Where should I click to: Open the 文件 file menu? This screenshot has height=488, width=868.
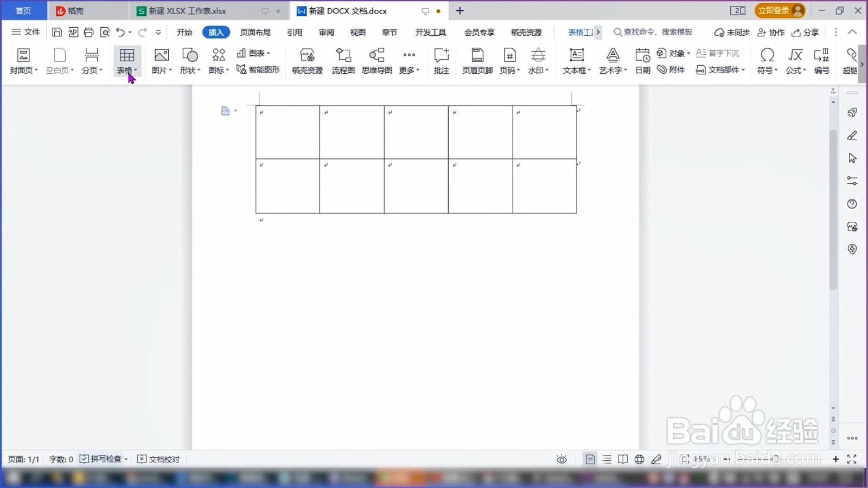[26, 32]
